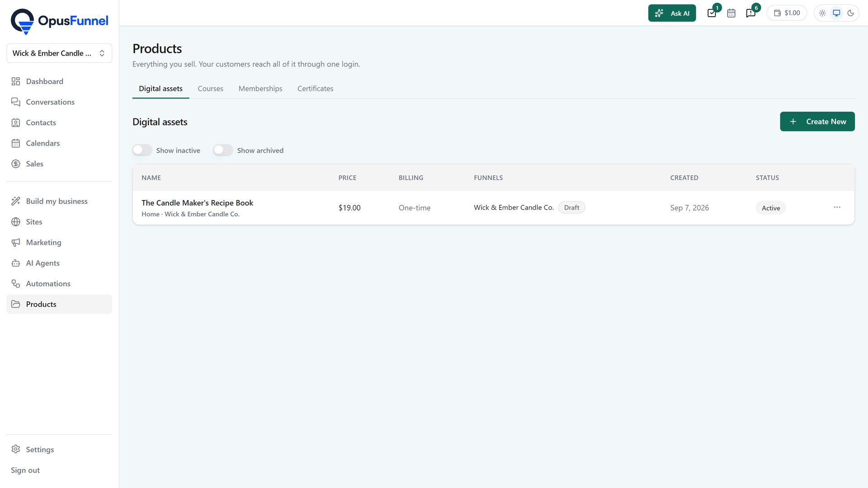Click the Ask AI button
The image size is (868, 488).
(x=672, y=13)
